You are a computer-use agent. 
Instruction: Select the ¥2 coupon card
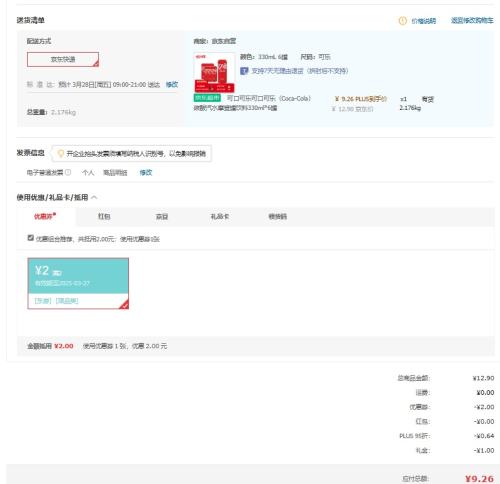point(78,283)
